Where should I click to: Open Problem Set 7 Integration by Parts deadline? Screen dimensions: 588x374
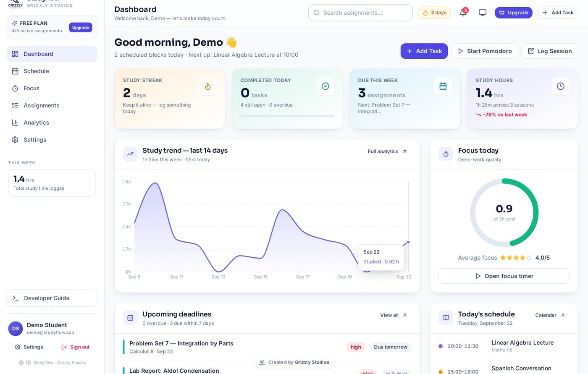coord(267,347)
